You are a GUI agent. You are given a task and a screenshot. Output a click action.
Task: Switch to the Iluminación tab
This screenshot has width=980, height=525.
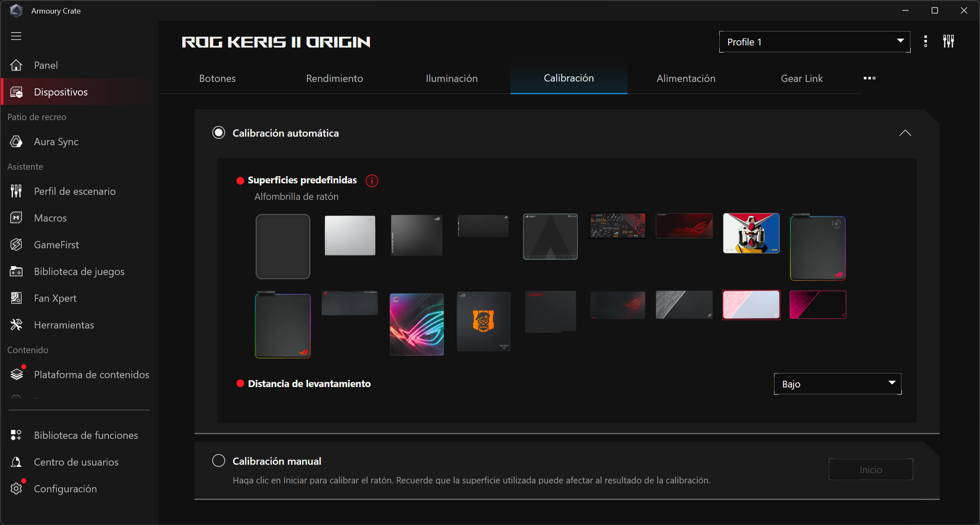452,79
